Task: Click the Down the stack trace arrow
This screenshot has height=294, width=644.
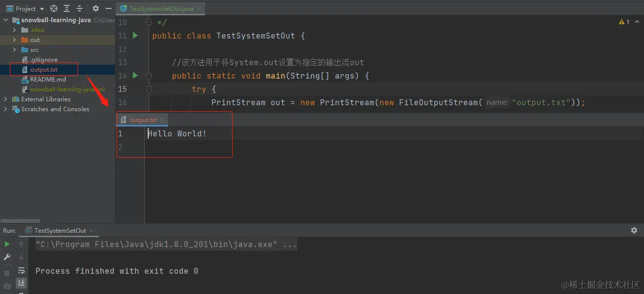Action: 21,257
